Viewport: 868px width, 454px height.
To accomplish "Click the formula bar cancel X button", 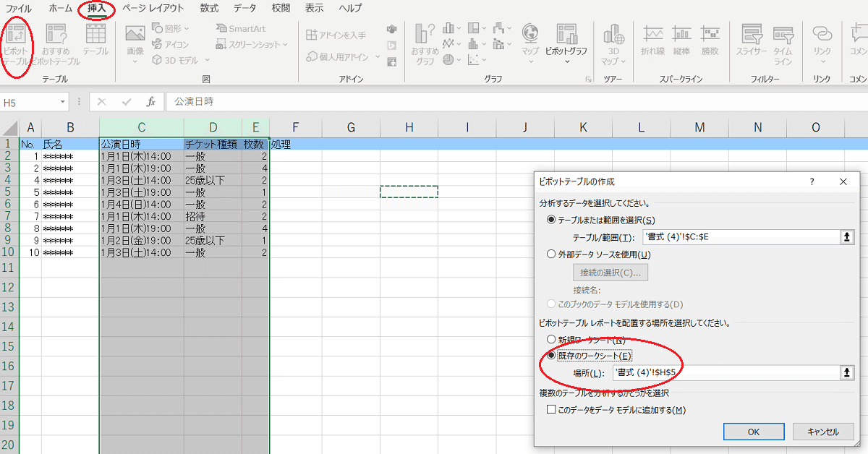I will [102, 102].
